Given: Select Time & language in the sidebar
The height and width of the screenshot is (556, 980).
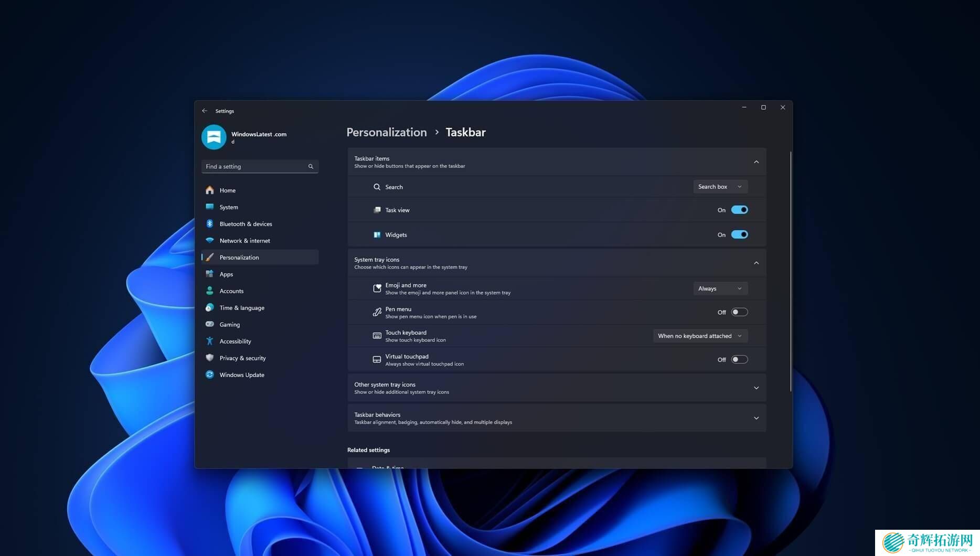Looking at the screenshot, I should (242, 307).
